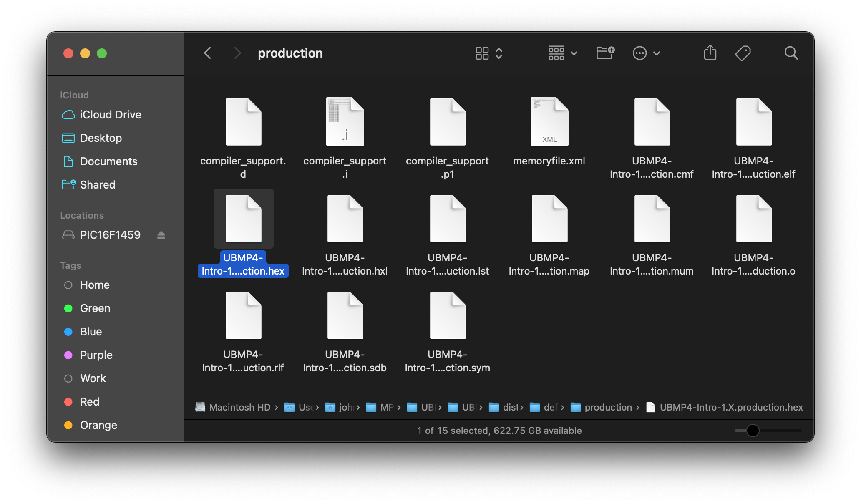Open a new search with the magnifying glass icon
Screen dimensions: 861x504
[x=791, y=53]
